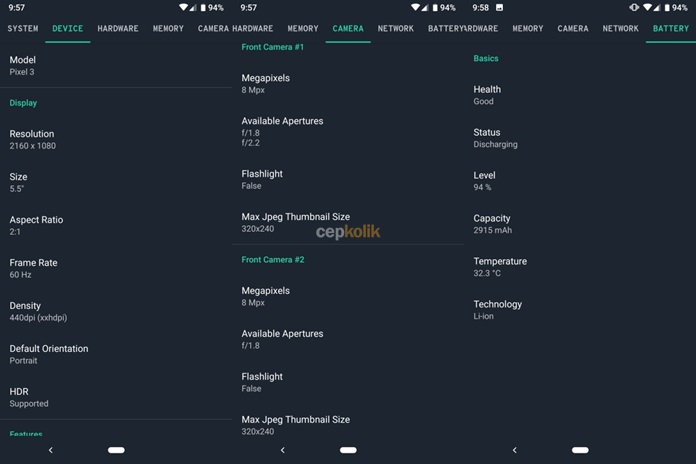Tap the home pill under the Battery screen
Screen dimensions: 696x464
tap(580, 450)
